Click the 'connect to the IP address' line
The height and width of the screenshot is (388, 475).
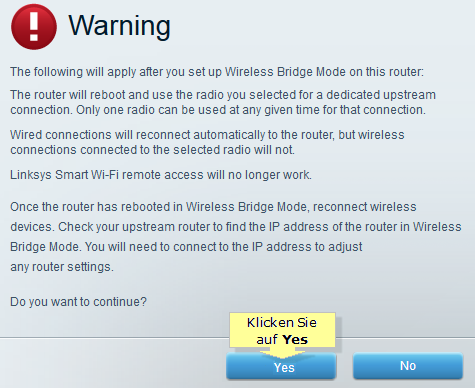(x=186, y=247)
